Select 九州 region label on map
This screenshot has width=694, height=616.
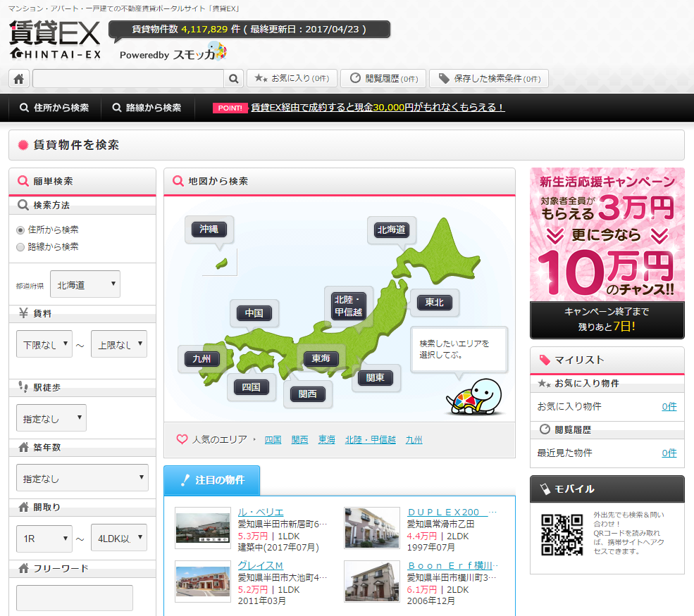(202, 358)
